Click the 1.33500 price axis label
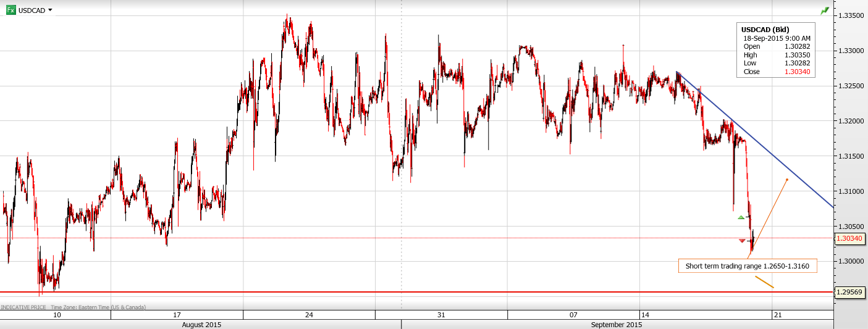This screenshot has height=329, width=868. click(850, 15)
